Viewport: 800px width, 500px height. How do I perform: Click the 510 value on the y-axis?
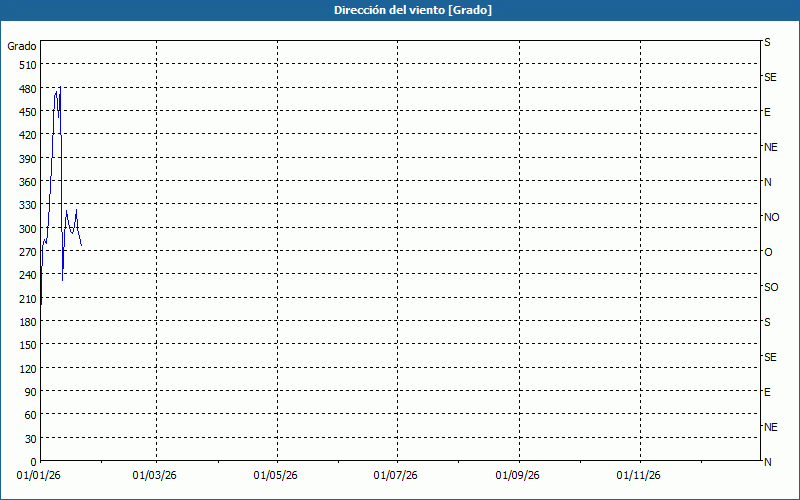point(27,65)
